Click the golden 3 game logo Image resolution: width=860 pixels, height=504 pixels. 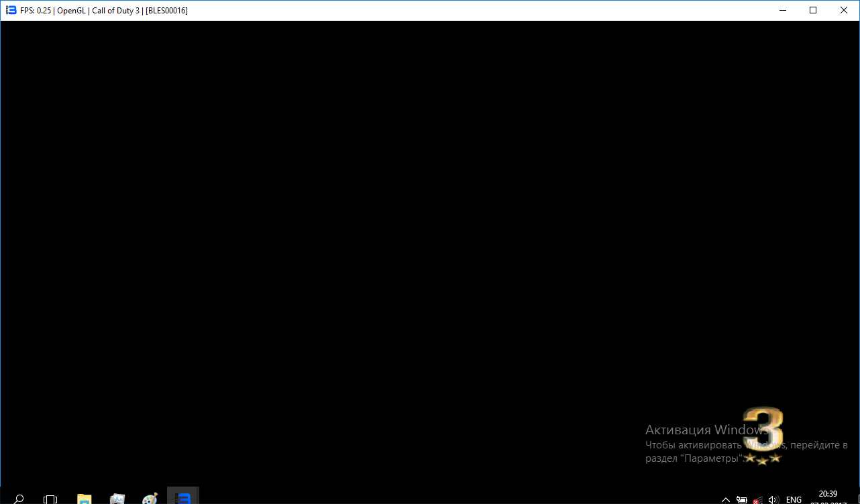coord(765,428)
